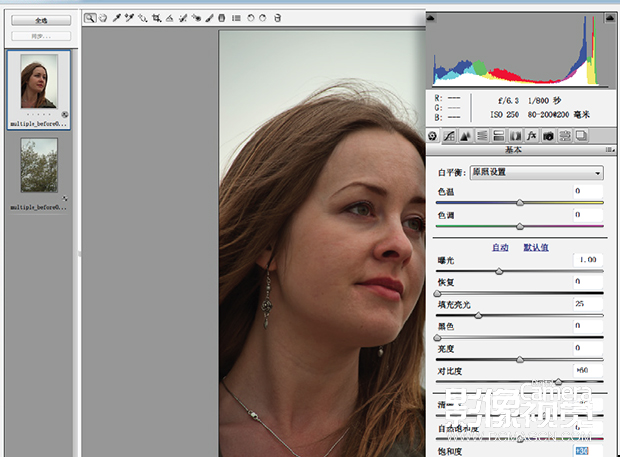
Task: Open Camera Raw preferences list icon
Action: [x=236, y=18]
